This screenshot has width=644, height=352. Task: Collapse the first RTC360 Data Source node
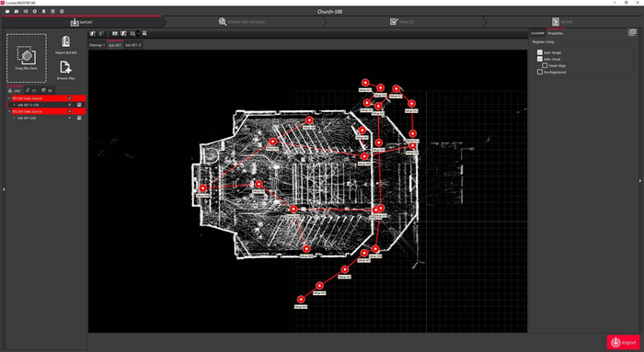[9, 98]
